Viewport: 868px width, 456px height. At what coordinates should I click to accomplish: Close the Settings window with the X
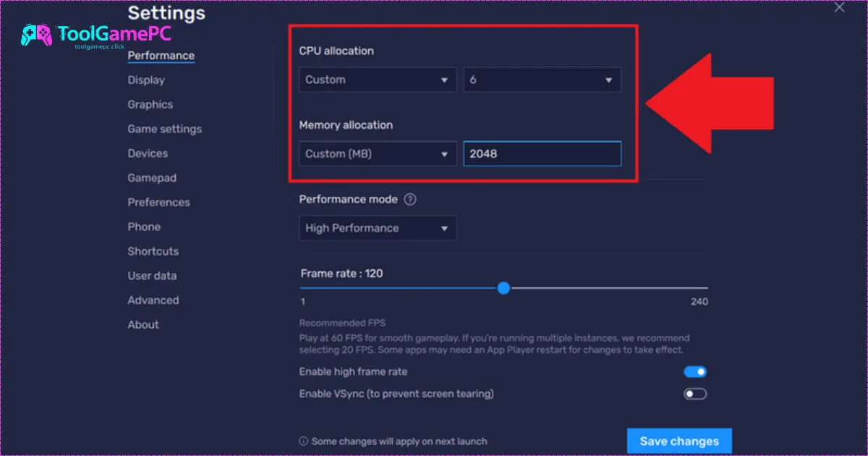(x=839, y=7)
